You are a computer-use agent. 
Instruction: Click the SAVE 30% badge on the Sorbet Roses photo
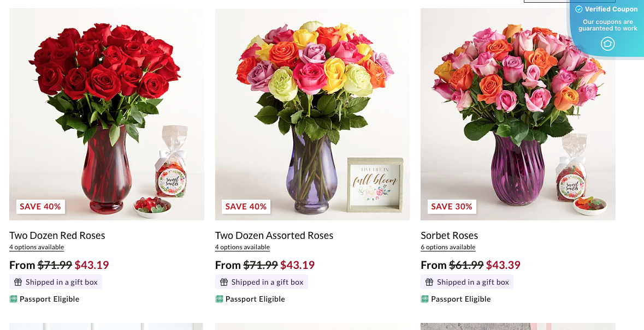coord(451,207)
